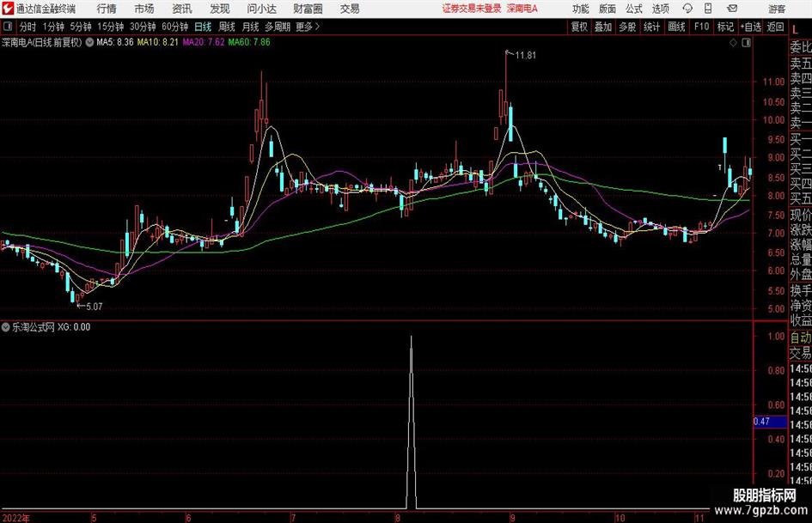Open the headset customer service icon
Viewport: 812px width, 523px height.
pos(687,9)
